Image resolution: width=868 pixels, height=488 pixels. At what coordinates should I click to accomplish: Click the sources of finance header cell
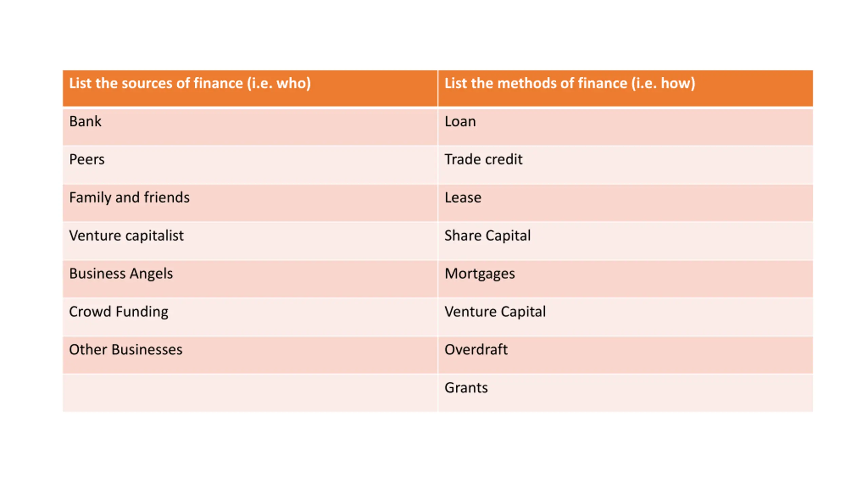[250, 88]
